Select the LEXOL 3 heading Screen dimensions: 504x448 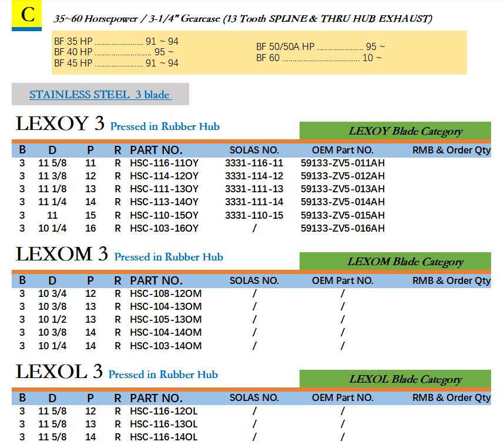coord(59,372)
